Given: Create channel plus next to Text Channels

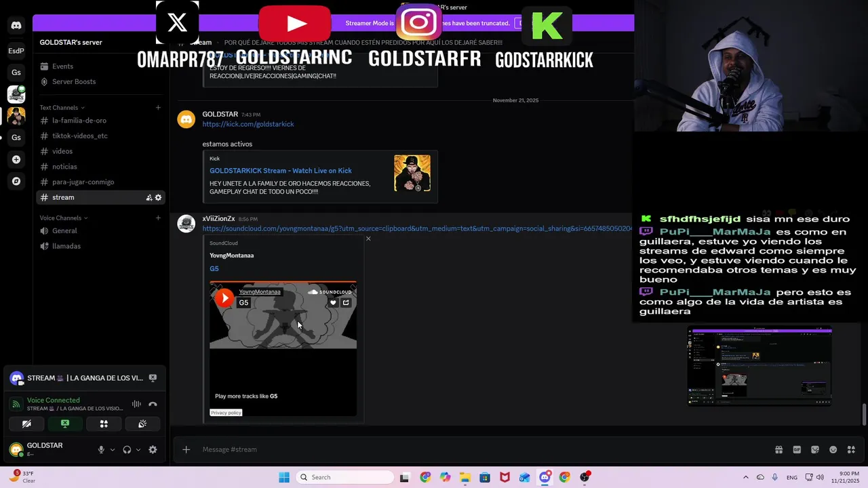Looking at the screenshot, I should 158,108.
